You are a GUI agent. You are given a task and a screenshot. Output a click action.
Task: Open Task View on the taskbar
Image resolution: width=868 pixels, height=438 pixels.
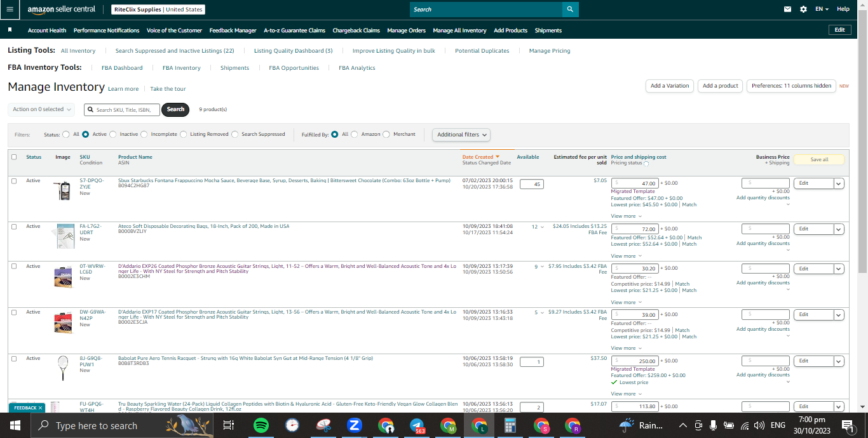click(229, 425)
